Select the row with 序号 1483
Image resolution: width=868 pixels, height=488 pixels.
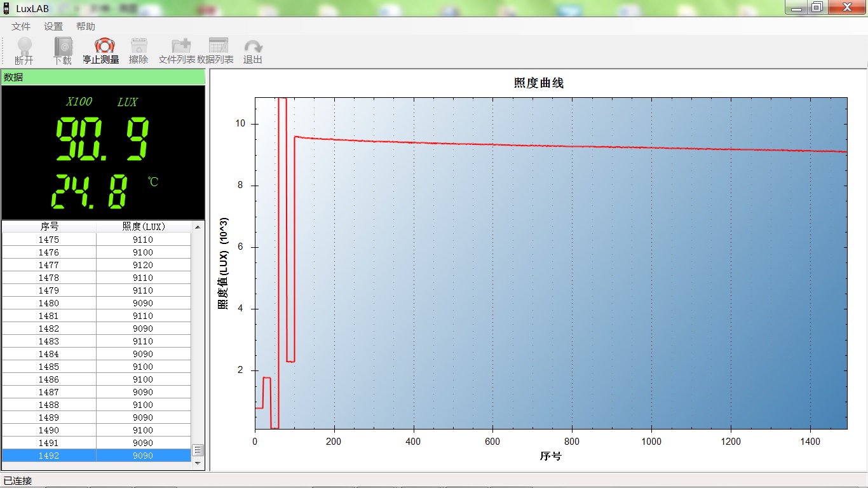(x=97, y=341)
